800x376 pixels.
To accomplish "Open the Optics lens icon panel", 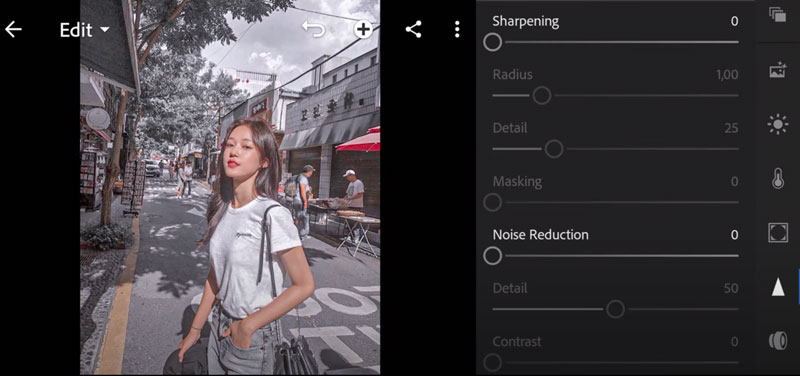I will 778,341.
